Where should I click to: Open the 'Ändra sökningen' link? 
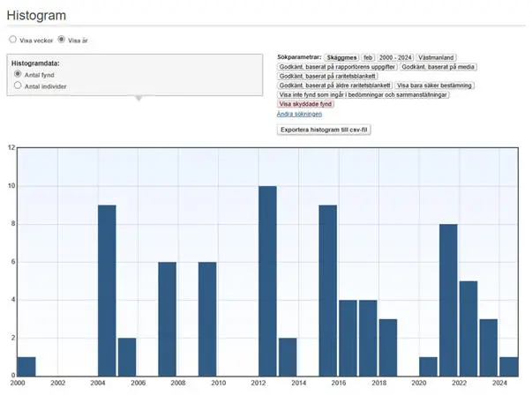coord(299,114)
